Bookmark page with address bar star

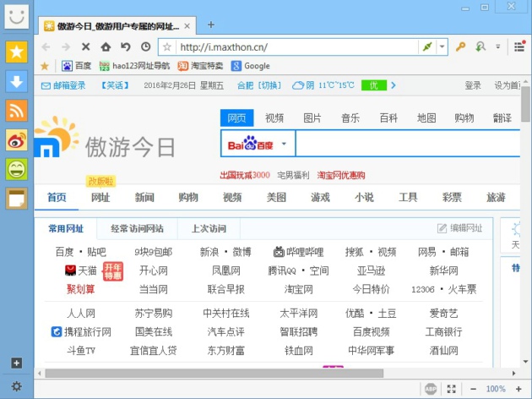coord(167,46)
